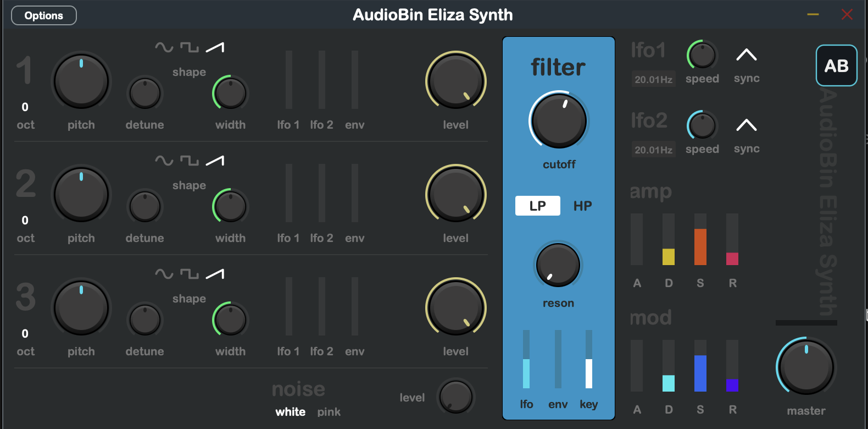Click oscillator 1 pitch knob

(x=81, y=81)
